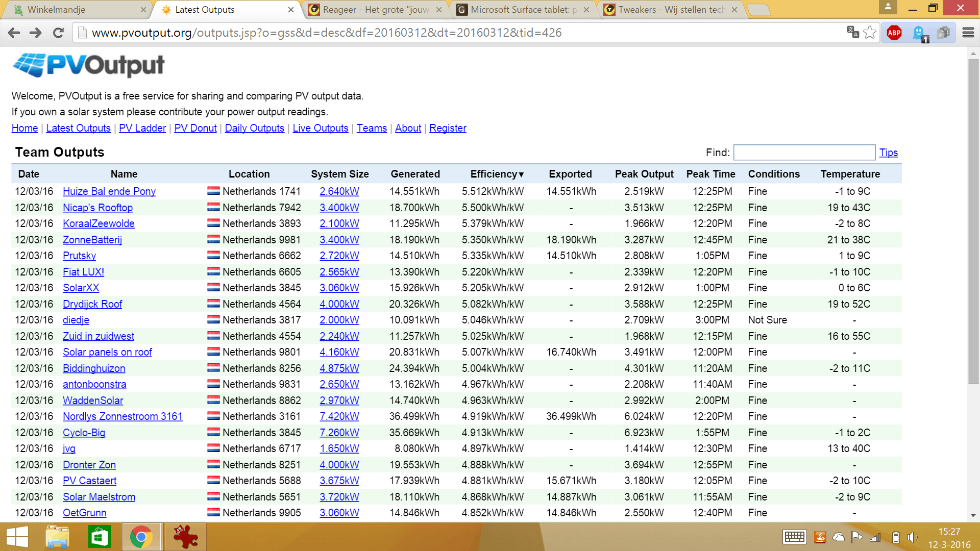Viewport: 980px width, 551px height.
Task: Reload the page
Action: (x=58, y=33)
